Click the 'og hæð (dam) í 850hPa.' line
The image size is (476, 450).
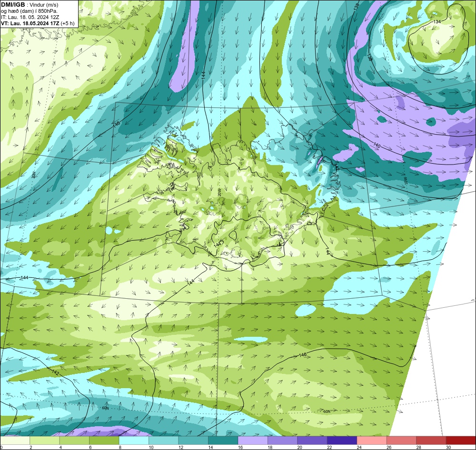(29, 11)
